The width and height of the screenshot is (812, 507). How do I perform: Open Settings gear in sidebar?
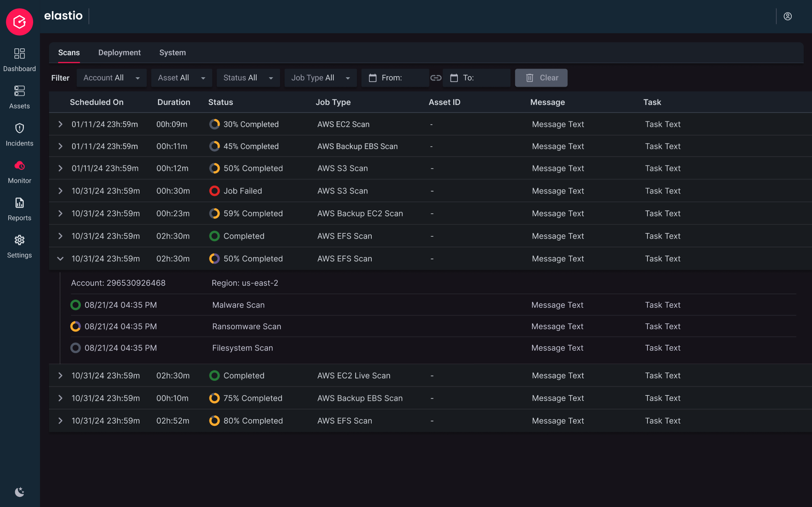20,240
